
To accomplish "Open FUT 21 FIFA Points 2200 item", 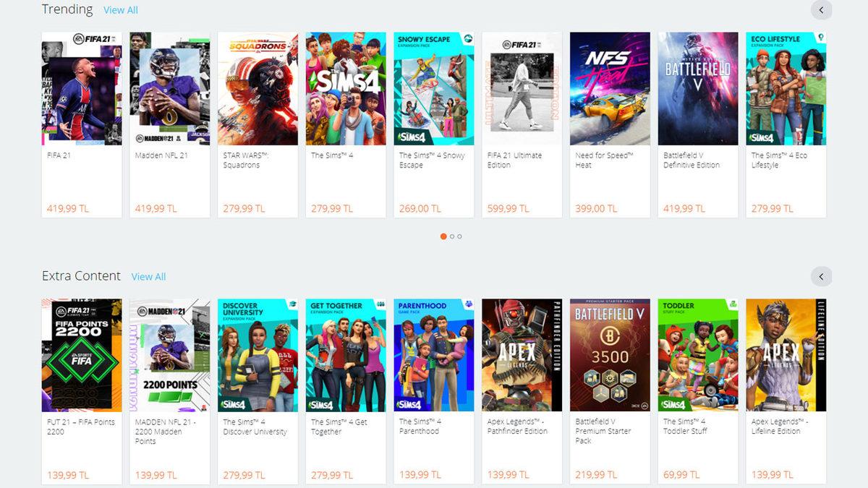I will coord(82,391).
